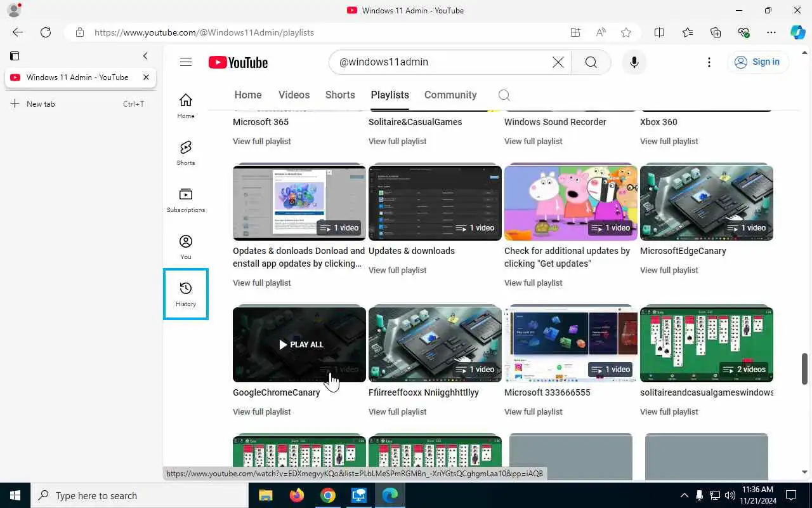
Task: Close the Windows 11 Admin YouTube tab
Action: coord(146,77)
